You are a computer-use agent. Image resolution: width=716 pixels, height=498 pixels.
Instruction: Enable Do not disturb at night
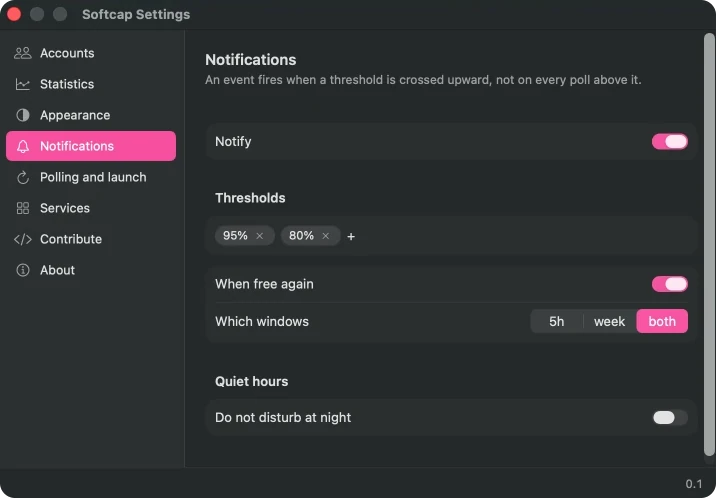pos(669,417)
